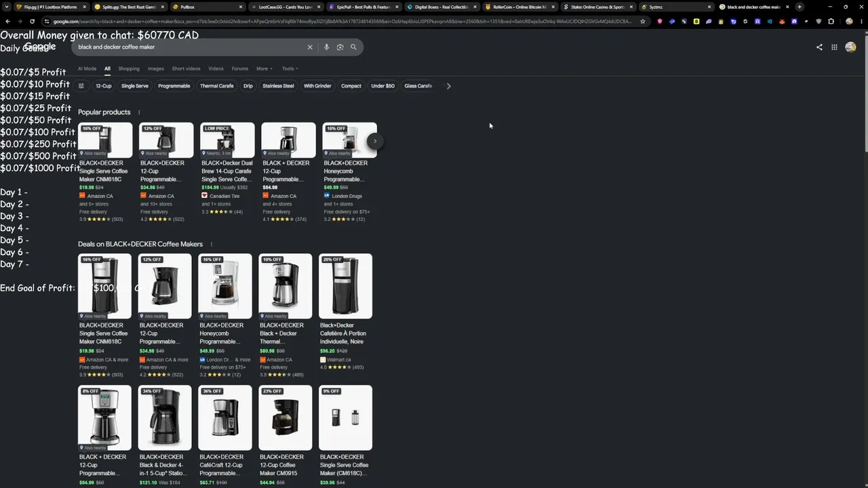Viewport: 868px width, 488px height.
Task: Show more filter chips with the arrow
Action: [x=448, y=86]
